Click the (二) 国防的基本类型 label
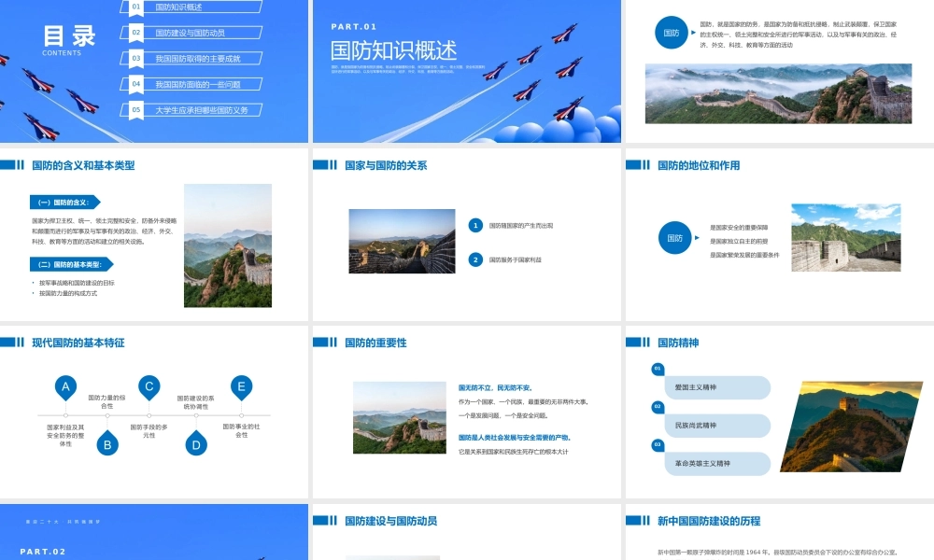 (72, 264)
